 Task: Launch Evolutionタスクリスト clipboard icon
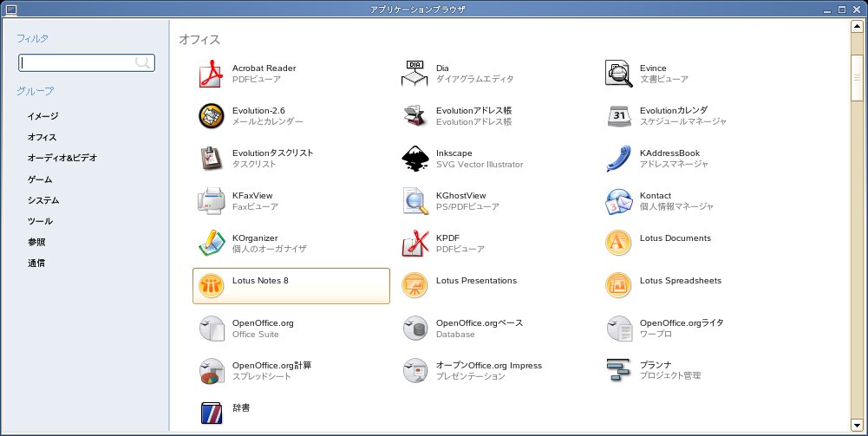[211, 159]
